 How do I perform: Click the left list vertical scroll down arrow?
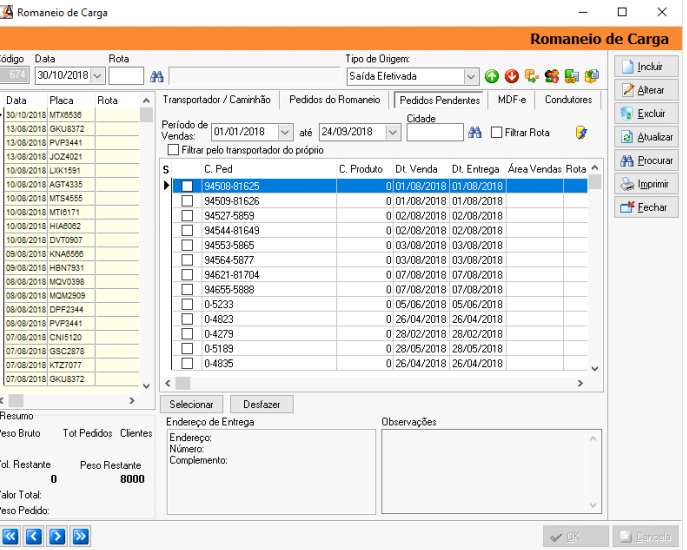pyautogui.click(x=146, y=386)
